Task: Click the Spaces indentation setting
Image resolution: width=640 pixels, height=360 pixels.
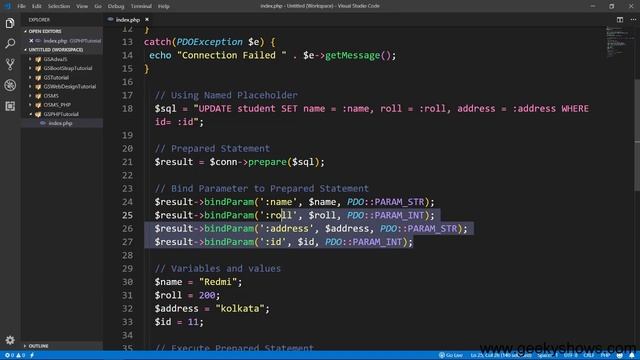Action: coord(547,355)
